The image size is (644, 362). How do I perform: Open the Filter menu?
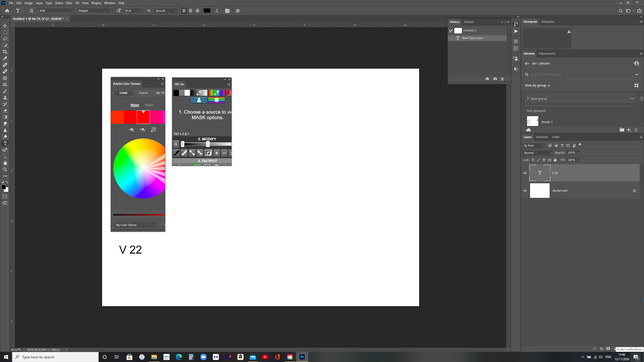tap(69, 3)
